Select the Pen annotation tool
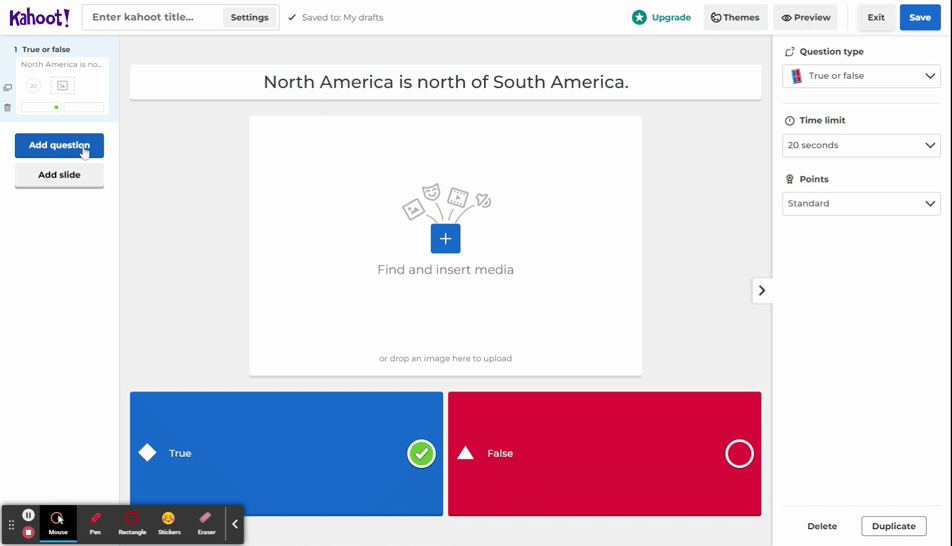The height and width of the screenshot is (546, 952). click(95, 523)
